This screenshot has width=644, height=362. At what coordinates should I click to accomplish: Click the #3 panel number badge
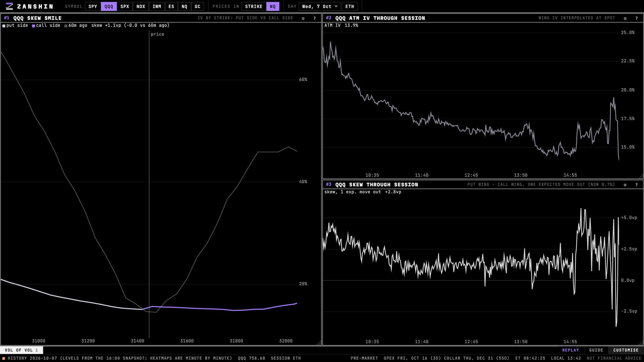(x=329, y=184)
